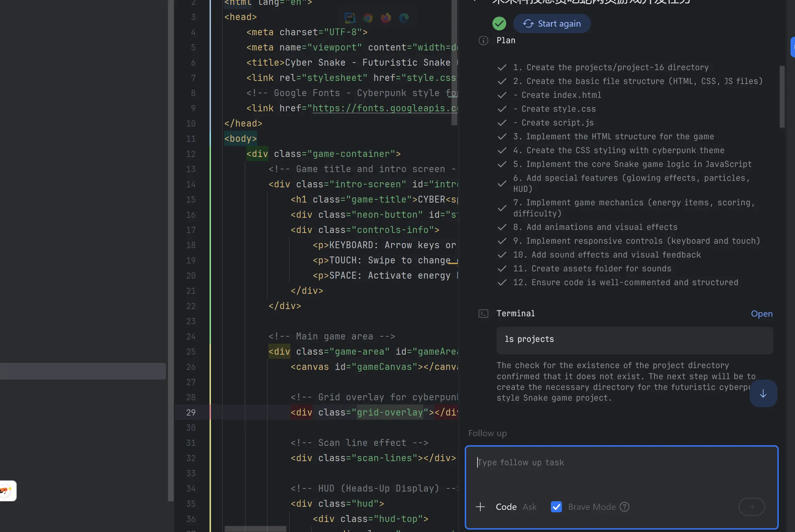Image resolution: width=795 pixels, height=532 pixels.
Task: Click the editor horizontal scrollbar at bottom
Action: point(255,529)
